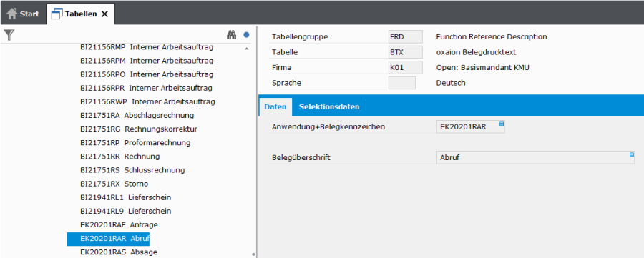Close the Tabellen tab
Screen dimensions: 644x258
coord(104,14)
